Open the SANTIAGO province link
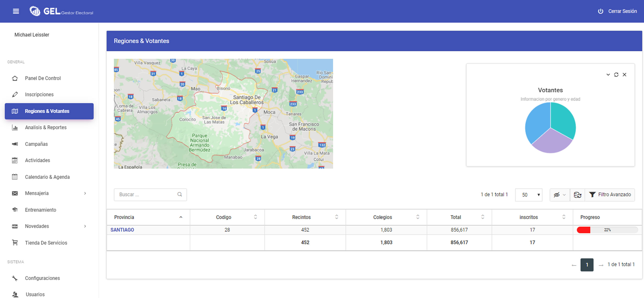 point(122,230)
